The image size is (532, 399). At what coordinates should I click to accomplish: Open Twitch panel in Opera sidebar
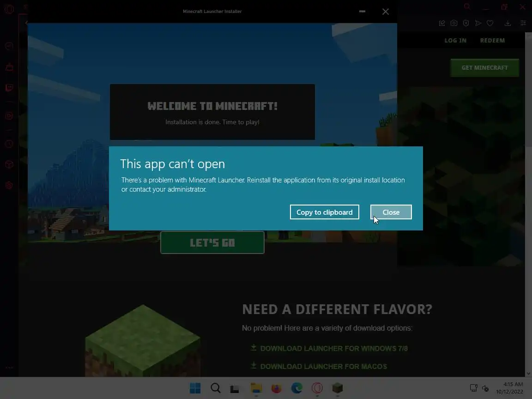(9, 88)
